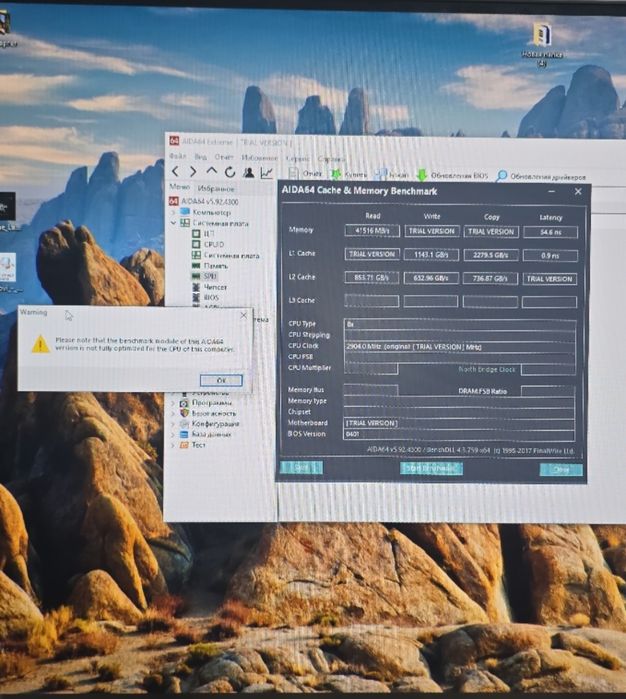Close the Warning dialog with X
Image resolution: width=626 pixels, height=699 pixels.
(243, 315)
